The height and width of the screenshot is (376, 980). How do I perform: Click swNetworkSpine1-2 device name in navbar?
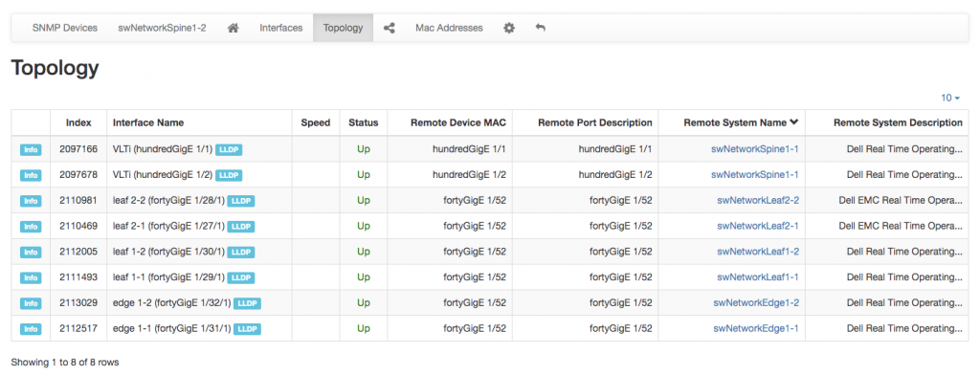[162, 28]
